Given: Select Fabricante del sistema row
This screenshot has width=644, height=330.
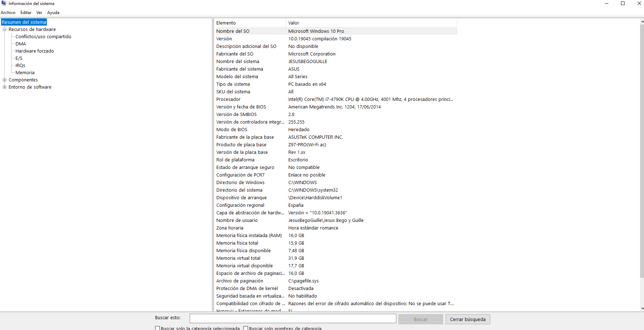Looking at the screenshot, I should 335,69.
